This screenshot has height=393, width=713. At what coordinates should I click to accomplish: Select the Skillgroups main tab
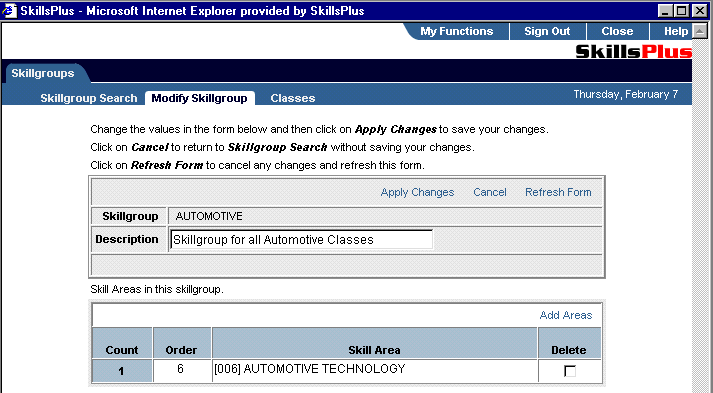(x=43, y=73)
